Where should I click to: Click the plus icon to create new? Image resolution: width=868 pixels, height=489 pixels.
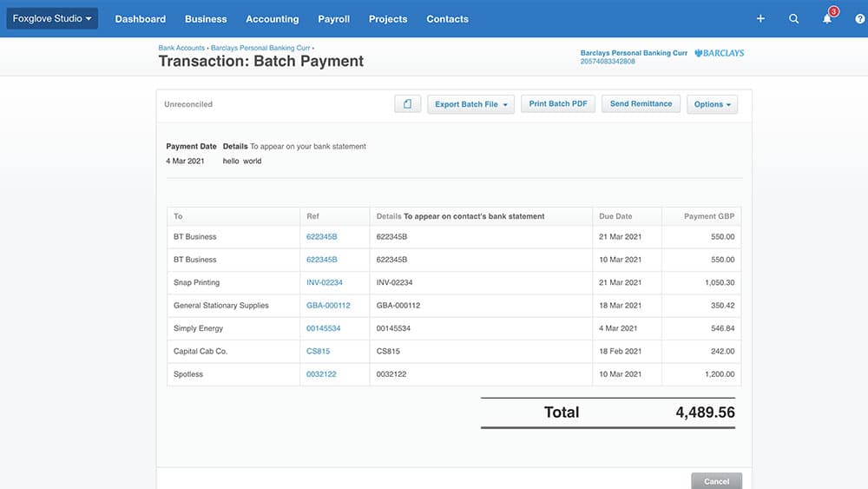(760, 19)
